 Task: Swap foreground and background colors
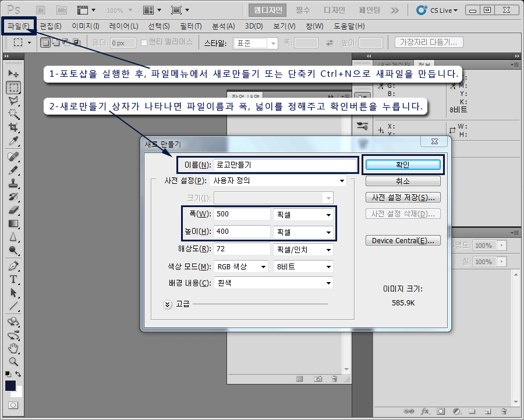pos(18,374)
